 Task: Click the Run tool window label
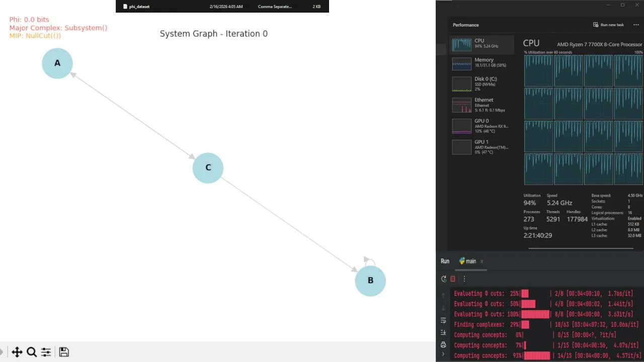[x=445, y=261]
